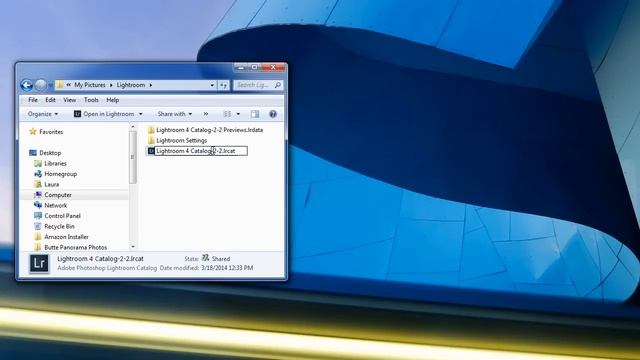Select Computer in navigation pane

(58, 195)
